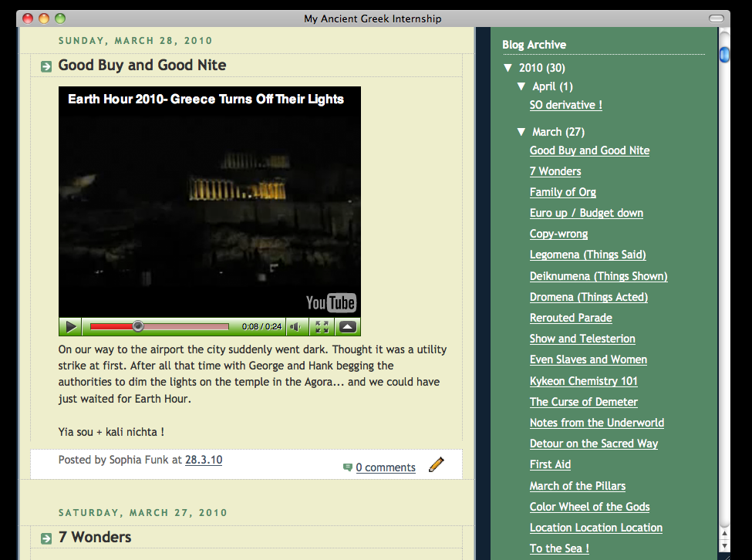Enter fullscreen mode on the video player
Image resolution: width=752 pixels, height=560 pixels.
pos(322,327)
